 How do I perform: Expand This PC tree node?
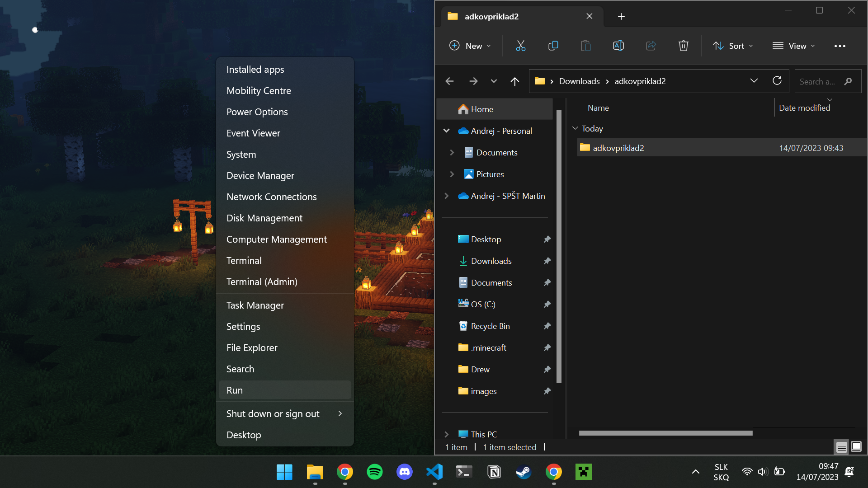(x=447, y=434)
